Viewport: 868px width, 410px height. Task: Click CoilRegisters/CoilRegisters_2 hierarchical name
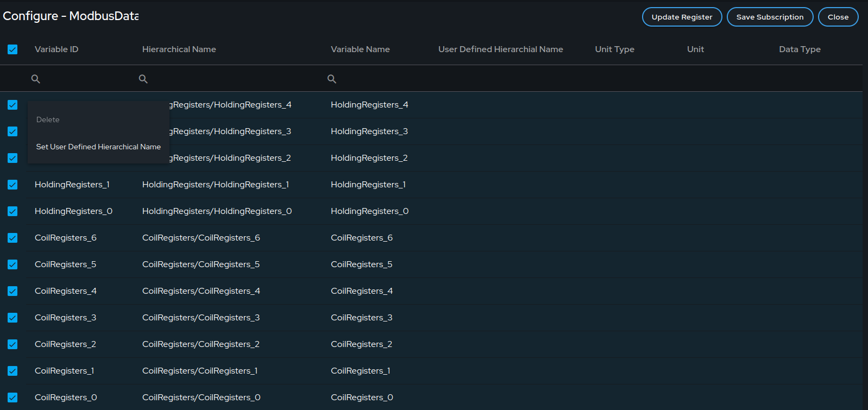(x=201, y=344)
